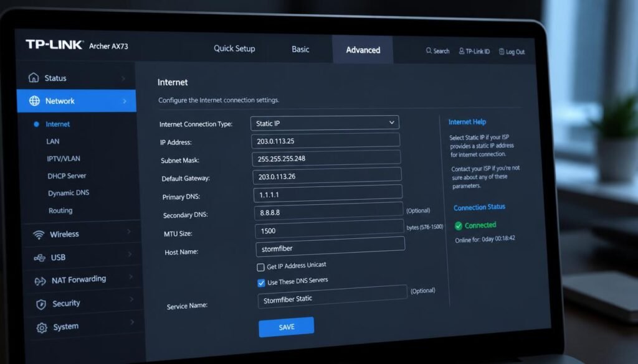The height and width of the screenshot is (364, 638).
Task: Open the Internet submenu item
Action: pyautogui.click(x=57, y=124)
